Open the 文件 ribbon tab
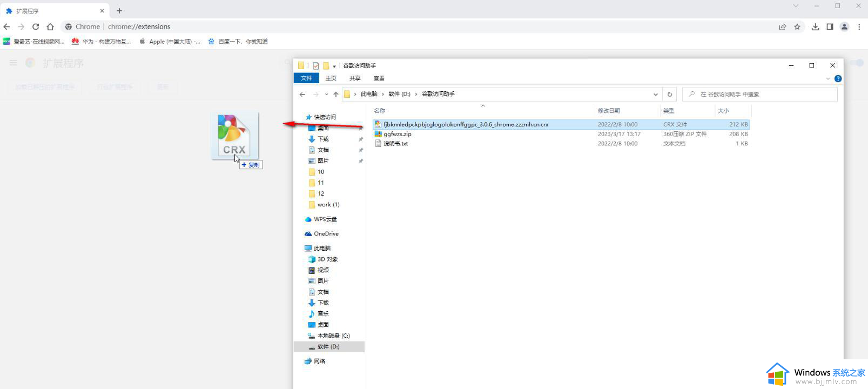This screenshot has height=389, width=868. [x=306, y=78]
